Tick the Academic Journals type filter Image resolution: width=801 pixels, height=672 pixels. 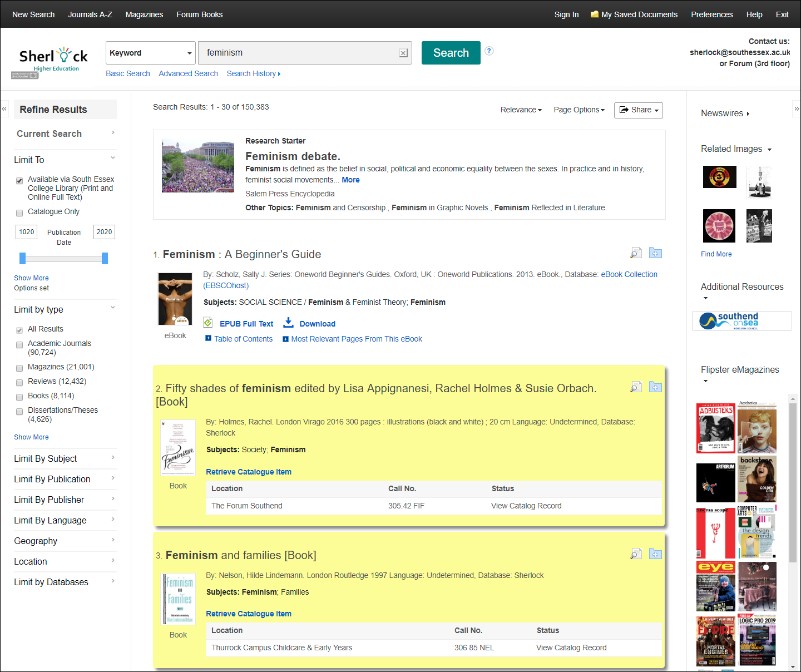[19, 345]
